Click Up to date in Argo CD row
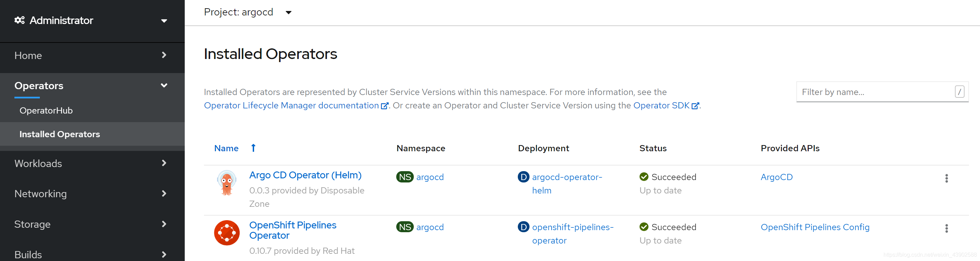Image resolution: width=980 pixels, height=261 pixels. point(660,190)
